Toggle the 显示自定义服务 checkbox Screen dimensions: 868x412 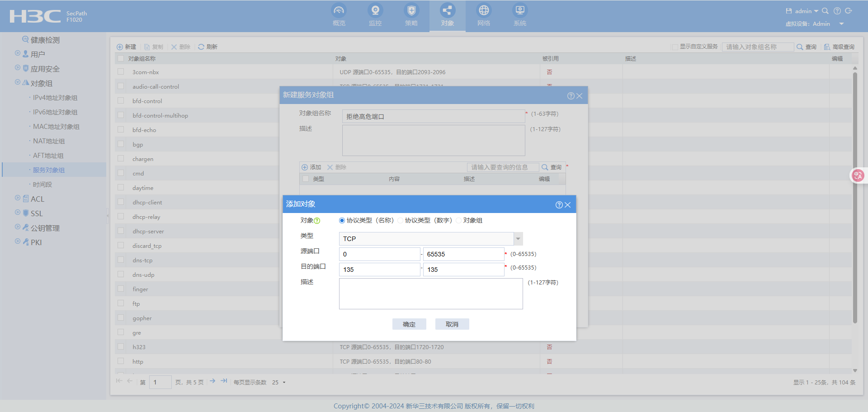coord(675,47)
